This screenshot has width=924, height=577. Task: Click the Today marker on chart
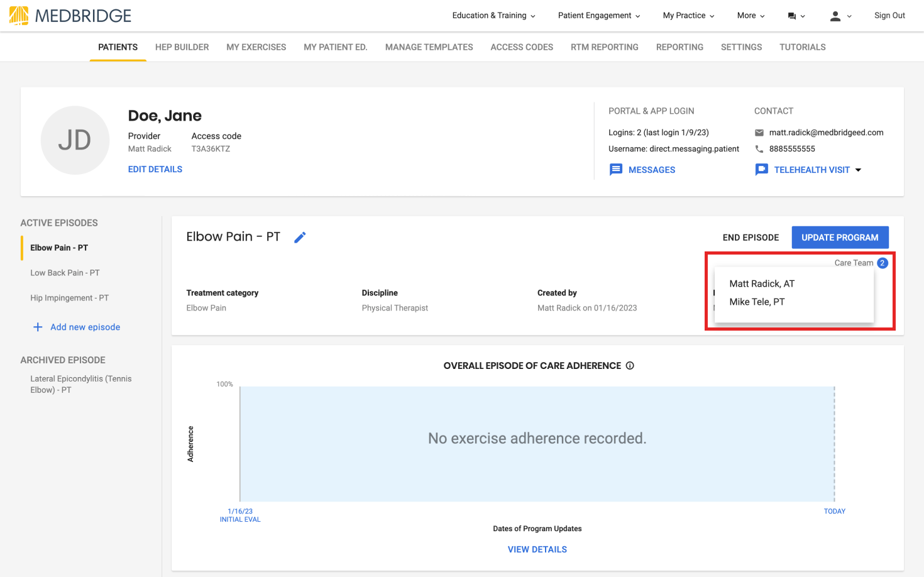coord(835,512)
